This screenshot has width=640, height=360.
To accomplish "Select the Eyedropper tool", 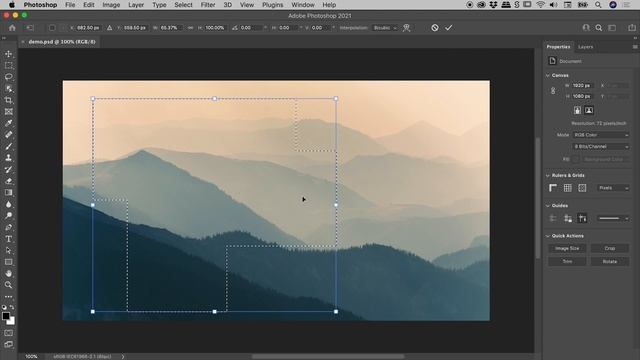I will pos(9,123).
